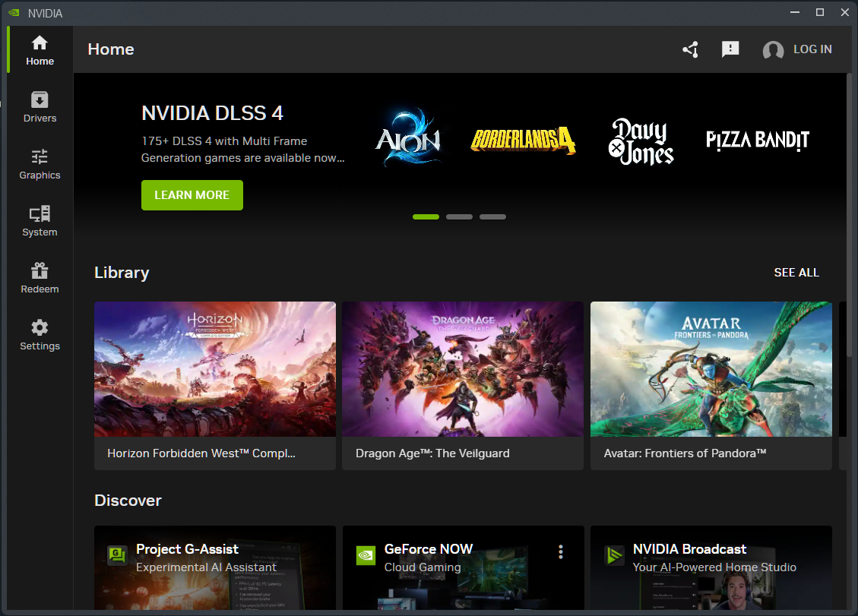
Task: Open the Redeem gift page
Action: (40, 278)
